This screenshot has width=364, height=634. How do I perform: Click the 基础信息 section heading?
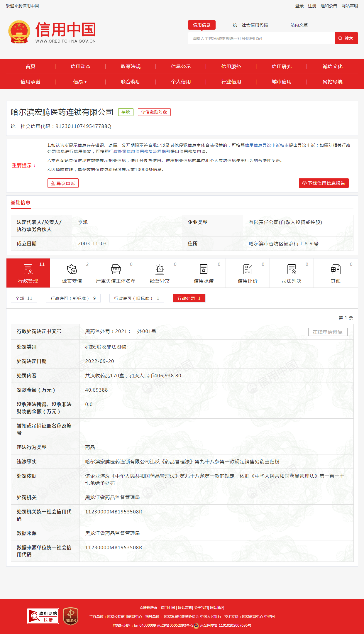[21, 202]
